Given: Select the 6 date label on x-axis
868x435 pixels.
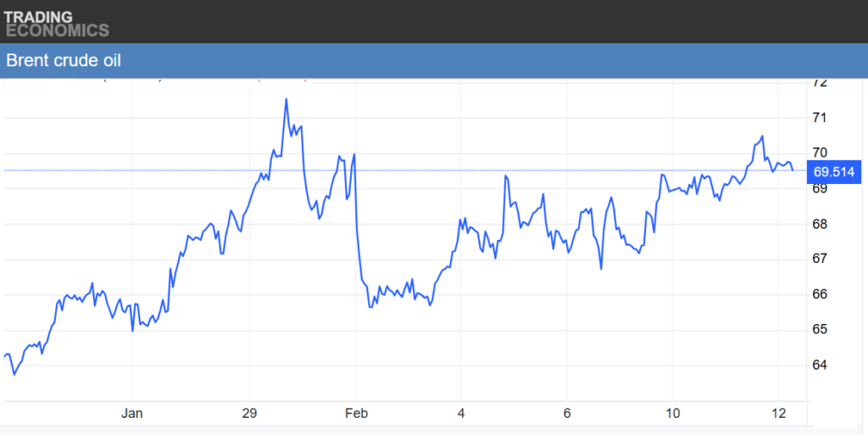Looking at the screenshot, I should [x=566, y=414].
